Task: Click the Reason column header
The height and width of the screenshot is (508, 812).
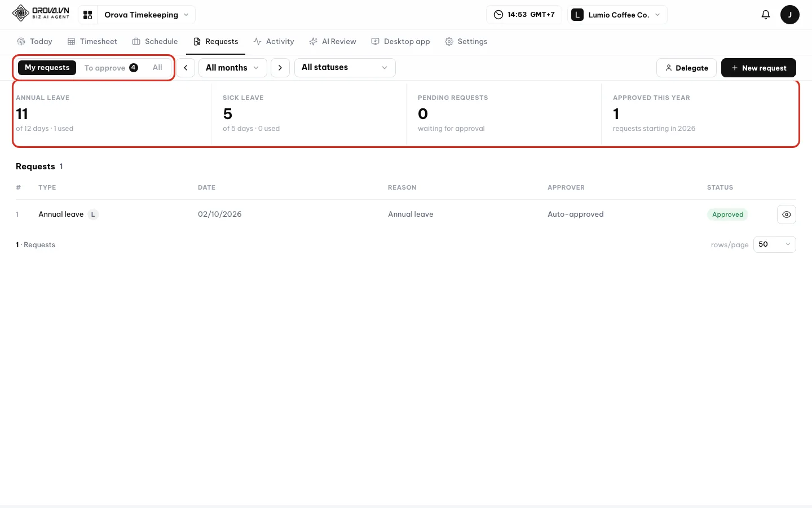Action: point(402,187)
